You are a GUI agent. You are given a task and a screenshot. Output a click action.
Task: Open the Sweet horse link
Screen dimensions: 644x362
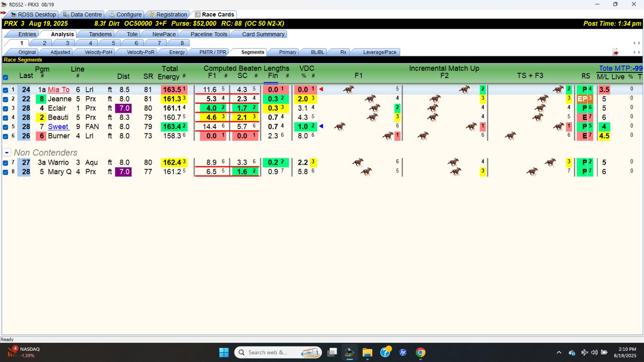coord(58,127)
